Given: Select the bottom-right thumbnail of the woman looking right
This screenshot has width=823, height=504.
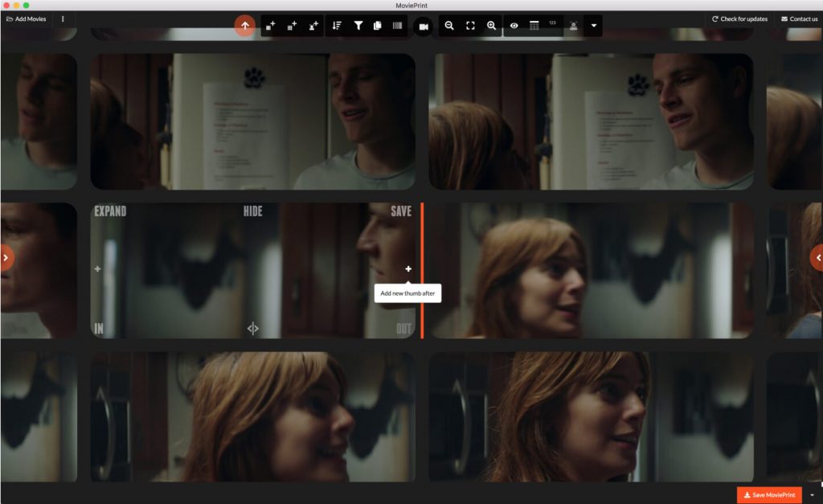Looking at the screenshot, I should [x=591, y=417].
